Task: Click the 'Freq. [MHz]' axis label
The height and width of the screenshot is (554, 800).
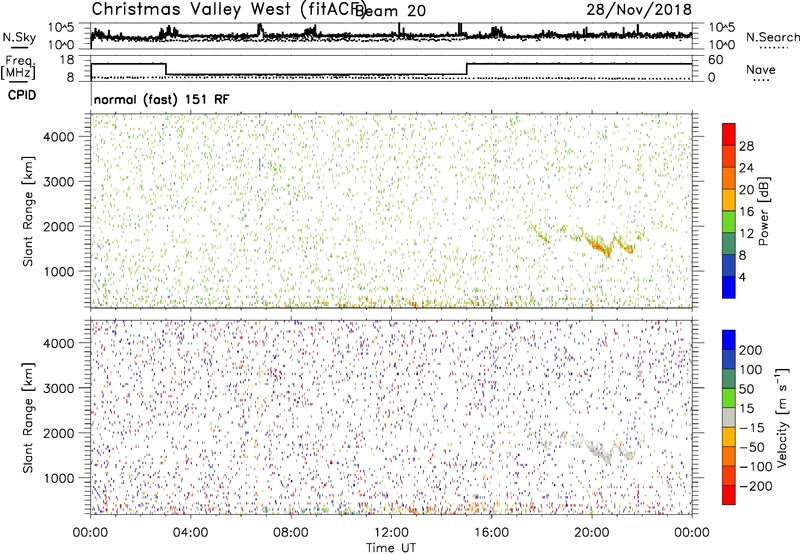Action: coord(19,67)
